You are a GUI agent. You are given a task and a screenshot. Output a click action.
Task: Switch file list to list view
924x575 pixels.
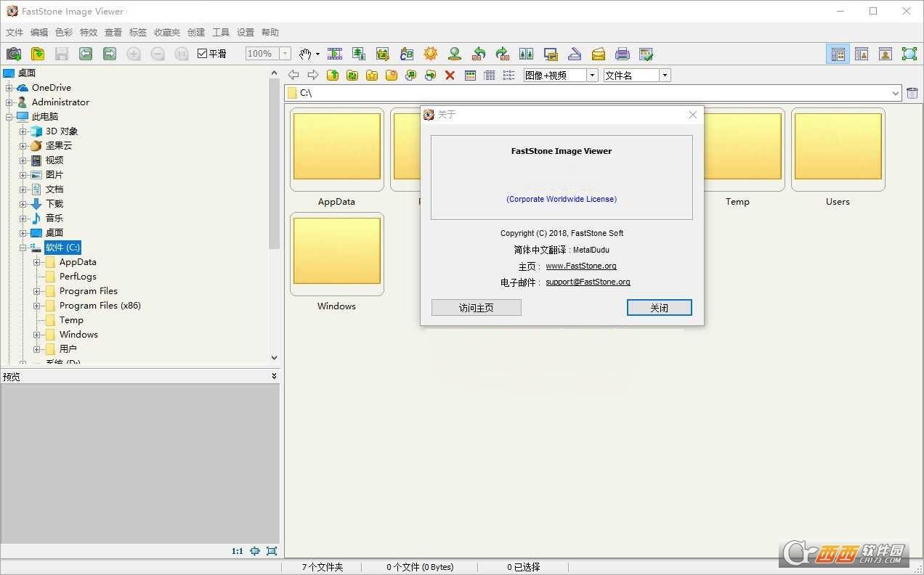point(508,76)
